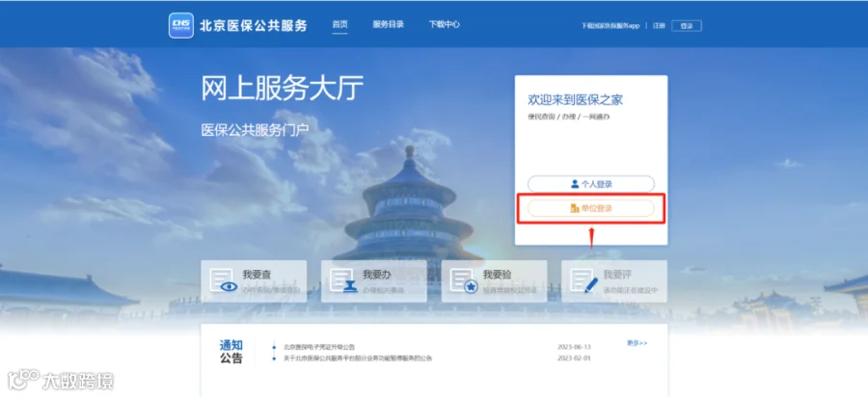
Task: Click the 个人登录 button
Action: pos(590,184)
